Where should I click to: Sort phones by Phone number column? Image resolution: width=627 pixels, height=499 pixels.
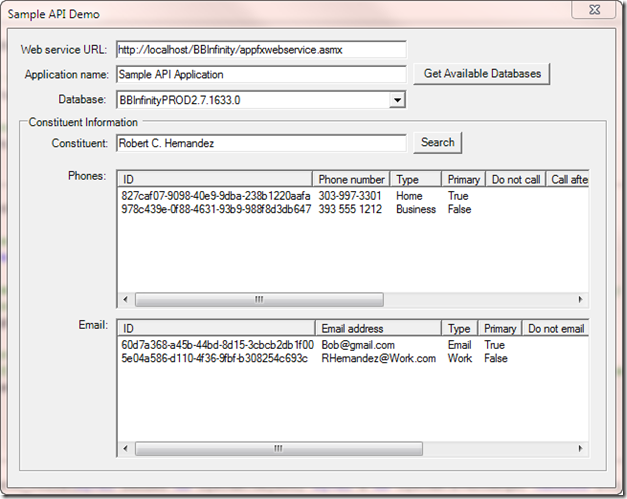coord(351,180)
